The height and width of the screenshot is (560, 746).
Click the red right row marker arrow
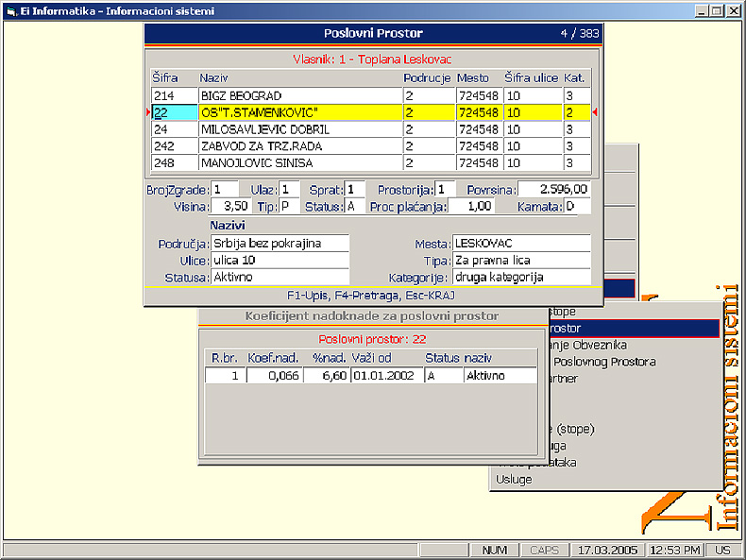595,112
